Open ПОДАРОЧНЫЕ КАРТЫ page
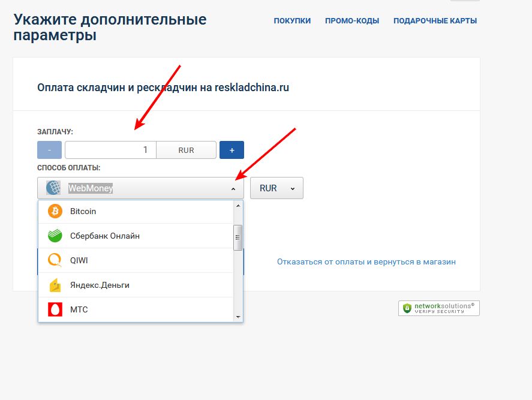The height and width of the screenshot is (400, 532). pos(435,20)
